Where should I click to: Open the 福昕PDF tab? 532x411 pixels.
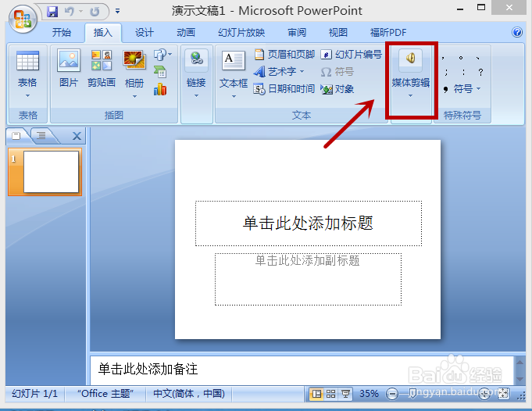point(388,33)
